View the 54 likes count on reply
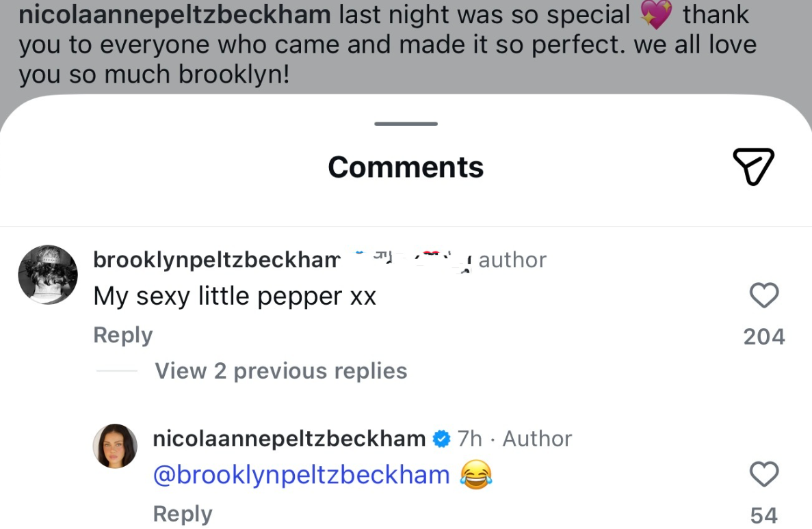 [x=764, y=515]
